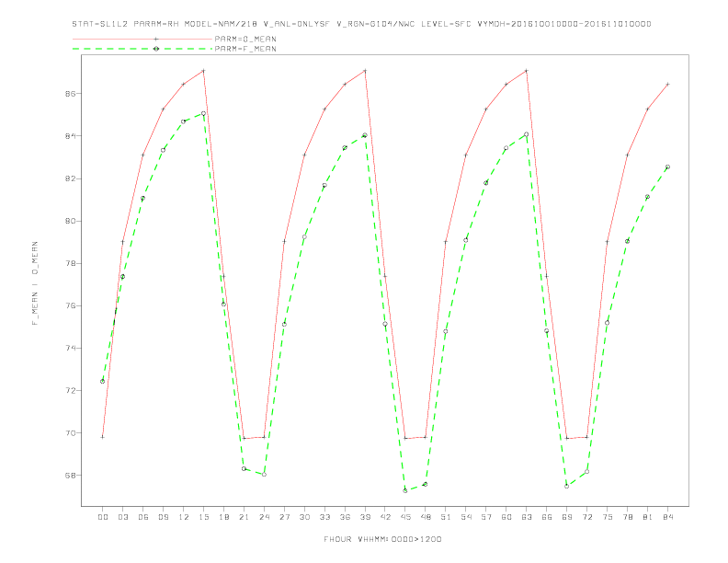Click x-axis tick label 36
The width and height of the screenshot is (728, 563).
[x=345, y=517]
